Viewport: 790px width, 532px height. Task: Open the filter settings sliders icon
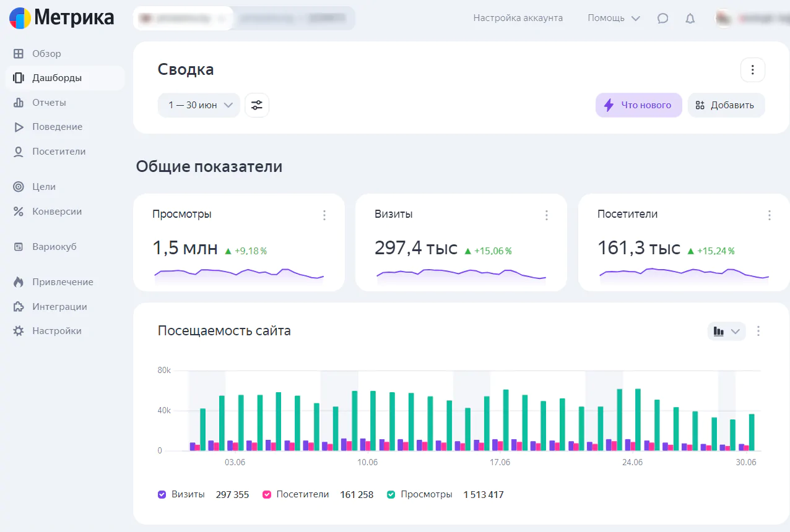(x=257, y=105)
